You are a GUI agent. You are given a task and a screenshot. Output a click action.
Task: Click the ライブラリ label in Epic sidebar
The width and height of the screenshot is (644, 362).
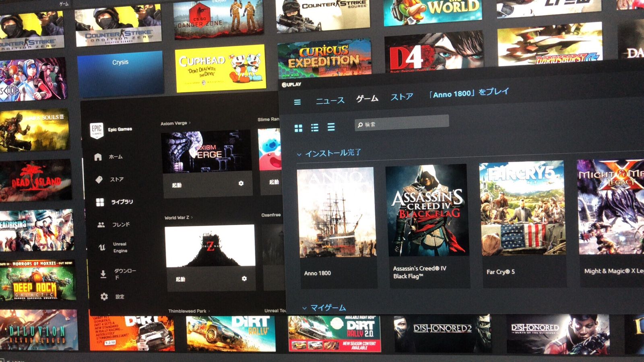click(x=122, y=202)
